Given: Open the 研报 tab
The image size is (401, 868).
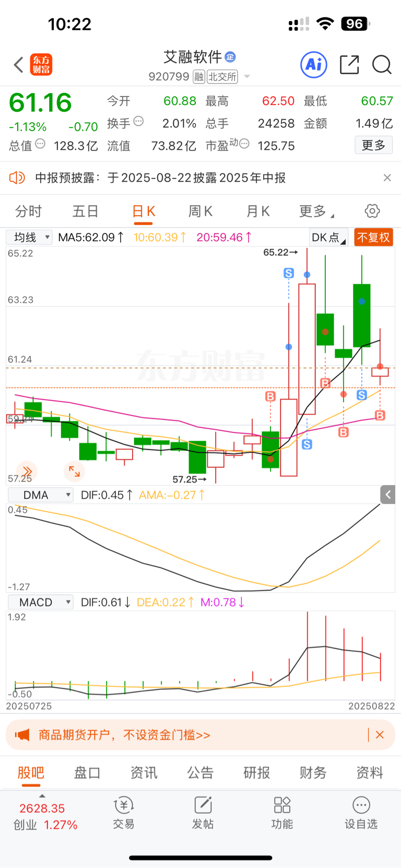Looking at the screenshot, I should click(x=257, y=772).
